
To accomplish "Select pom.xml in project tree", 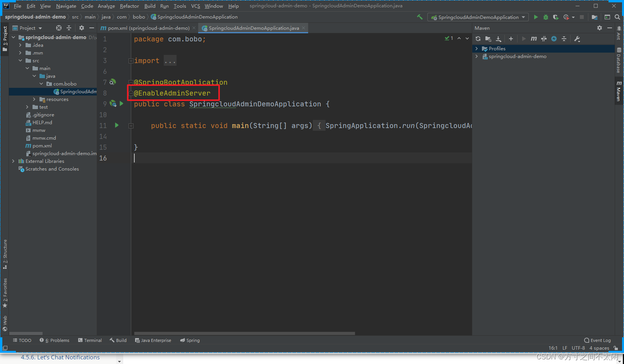I will 42,145.
